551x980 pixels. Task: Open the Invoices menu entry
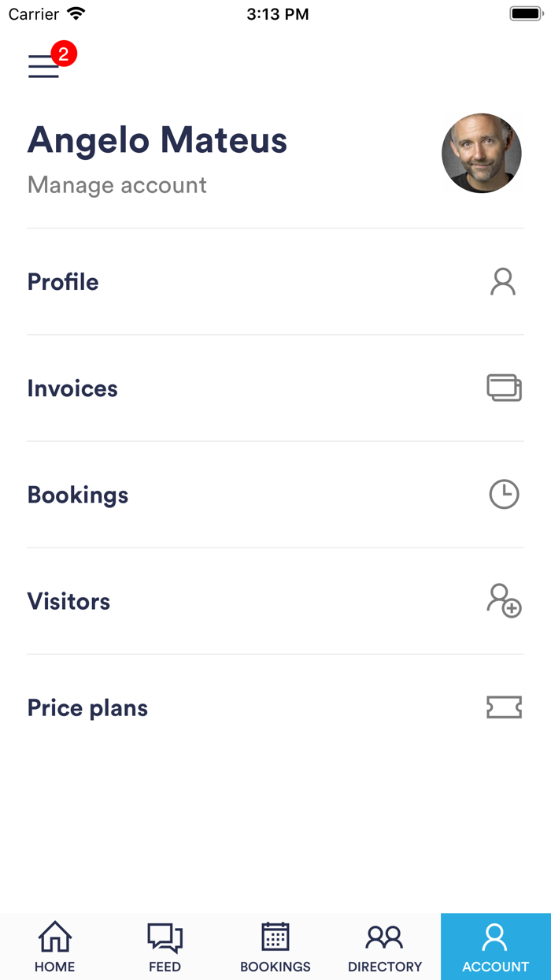point(72,388)
